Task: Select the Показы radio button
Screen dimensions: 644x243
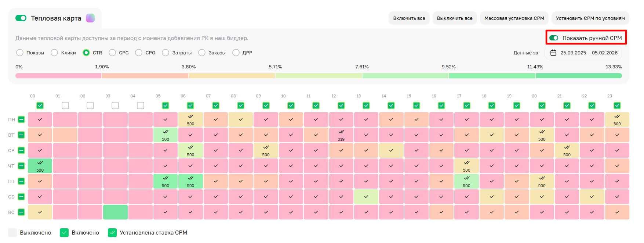Action: coord(20,53)
